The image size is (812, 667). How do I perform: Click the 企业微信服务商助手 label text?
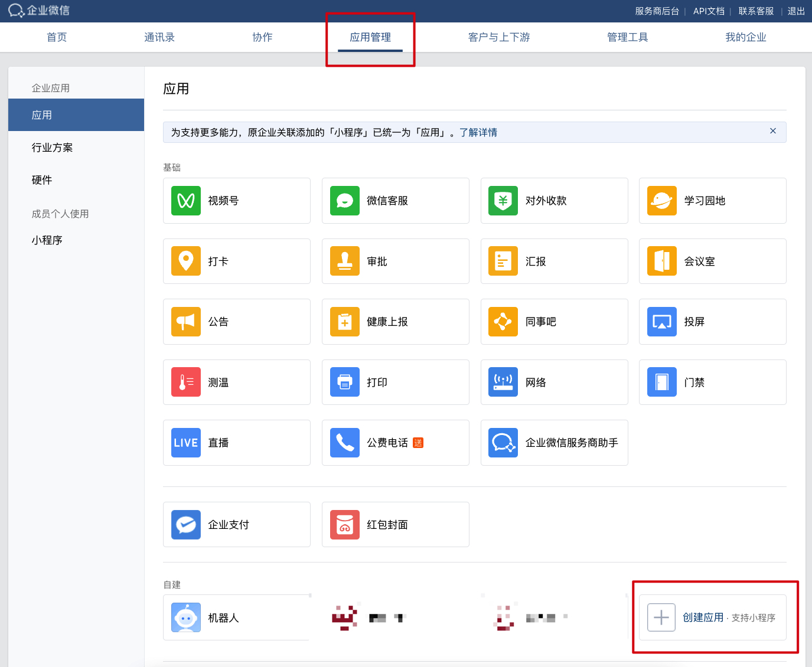572,443
